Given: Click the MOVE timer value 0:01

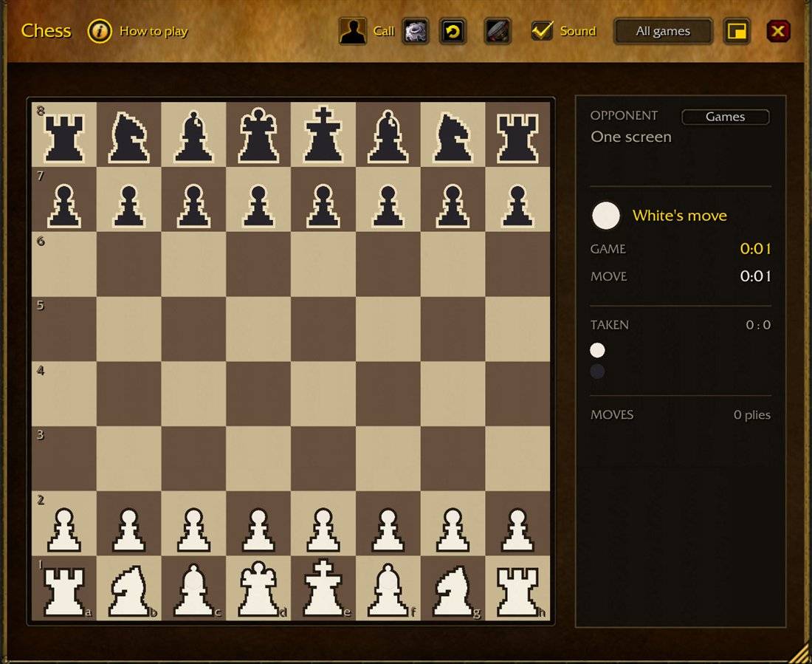Looking at the screenshot, I should [755, 276].
